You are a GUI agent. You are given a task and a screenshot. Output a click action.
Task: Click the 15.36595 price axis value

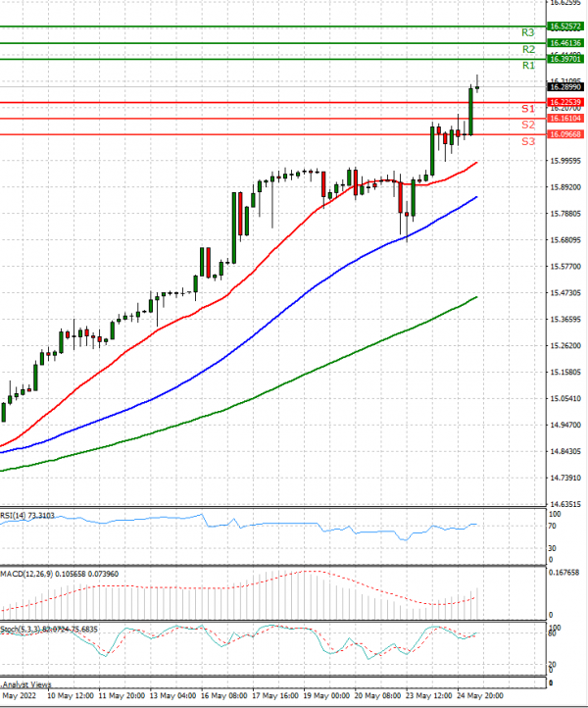pos(565,320)
